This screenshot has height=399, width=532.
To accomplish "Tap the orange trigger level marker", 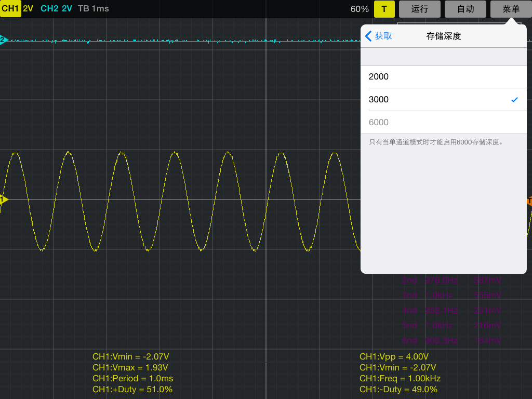I will (x=528, y=201).
